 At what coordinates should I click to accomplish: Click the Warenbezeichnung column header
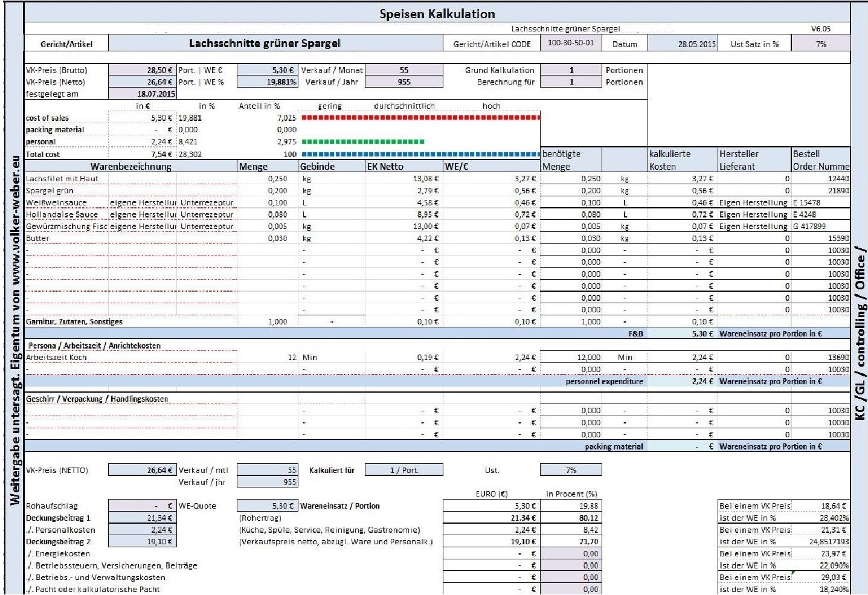coord(130,167)
